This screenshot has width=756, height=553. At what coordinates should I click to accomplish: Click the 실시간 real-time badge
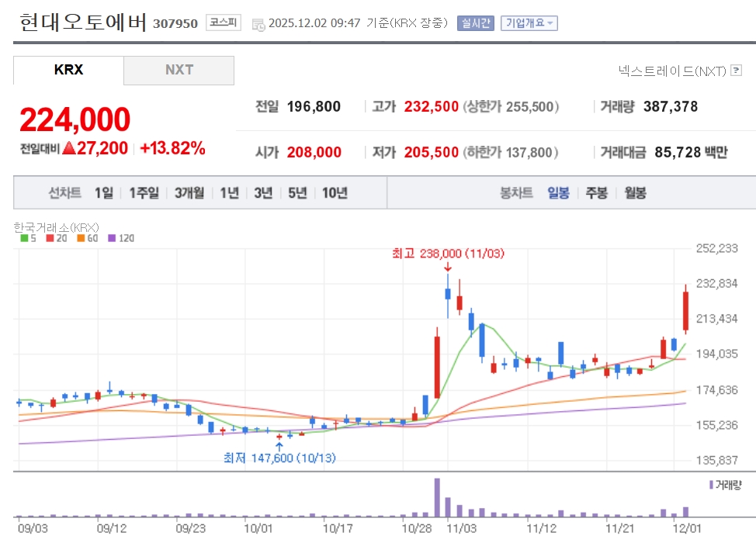[475, 23]
